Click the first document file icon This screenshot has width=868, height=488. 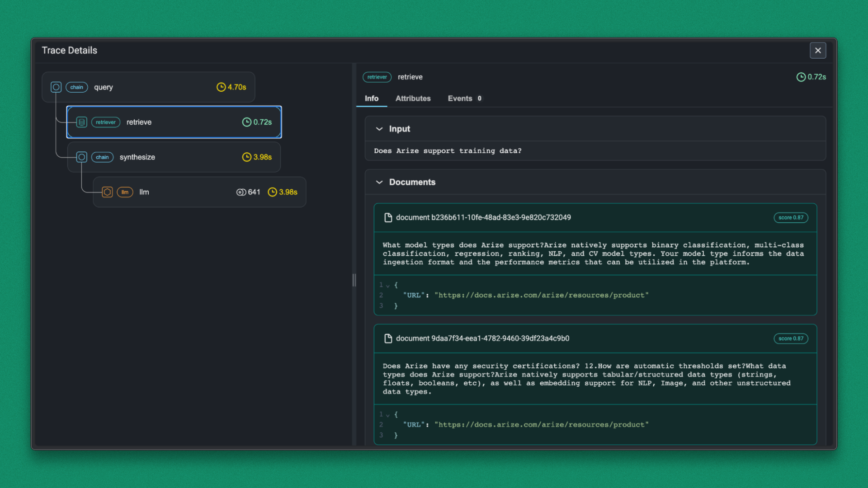[388, 217]
